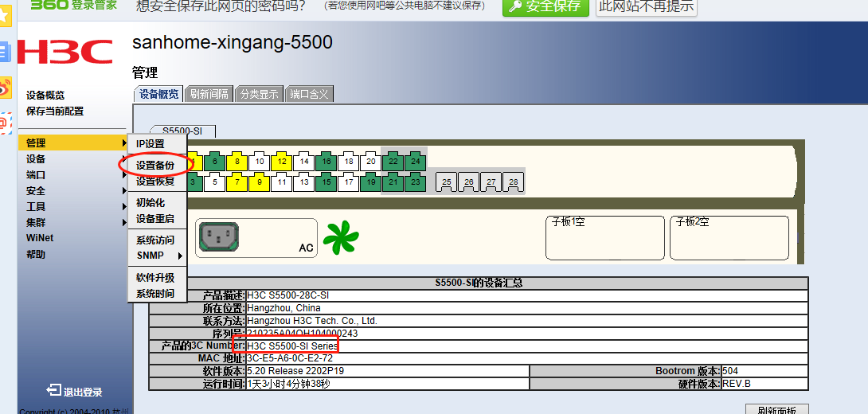This screenshot has height=414, width=868.
Task: Click the 此网站不再提示 button
Action: click(x=646, y=6)
